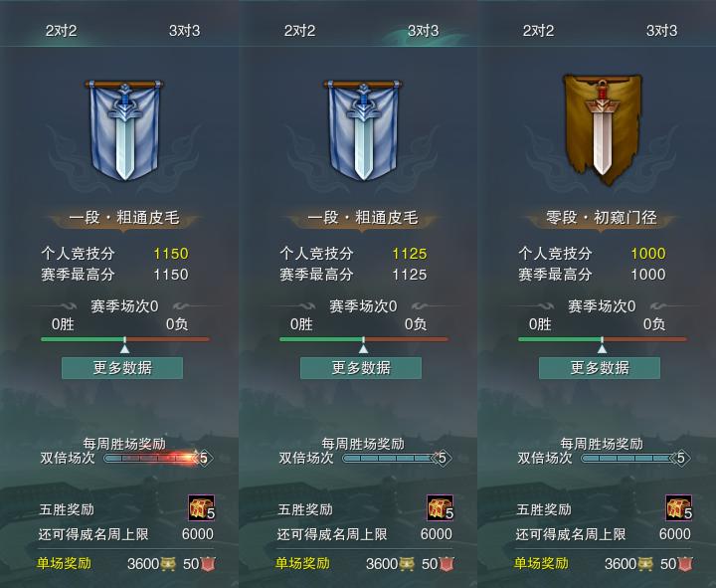Click 更多数据 button in middle panel

(x=361, y=368)
